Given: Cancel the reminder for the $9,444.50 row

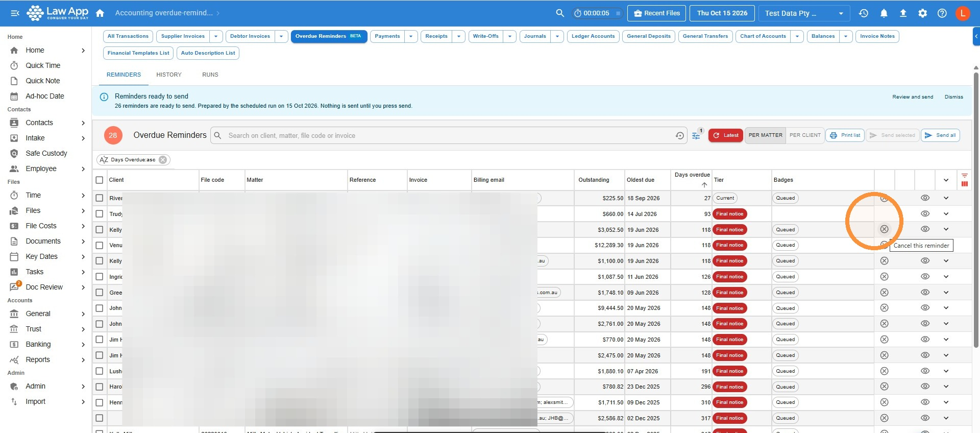Looking at the screenshot, I should tap(885, 308).
